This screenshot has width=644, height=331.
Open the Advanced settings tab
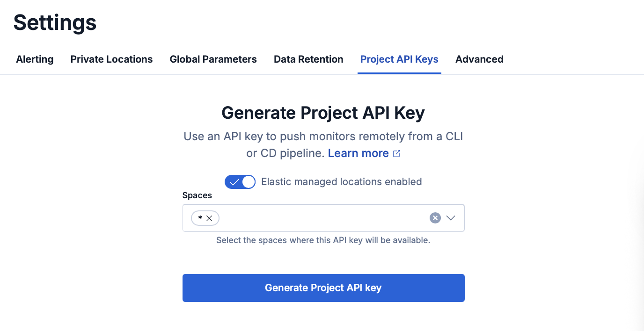pyautogui.click(x=479, y=59)
